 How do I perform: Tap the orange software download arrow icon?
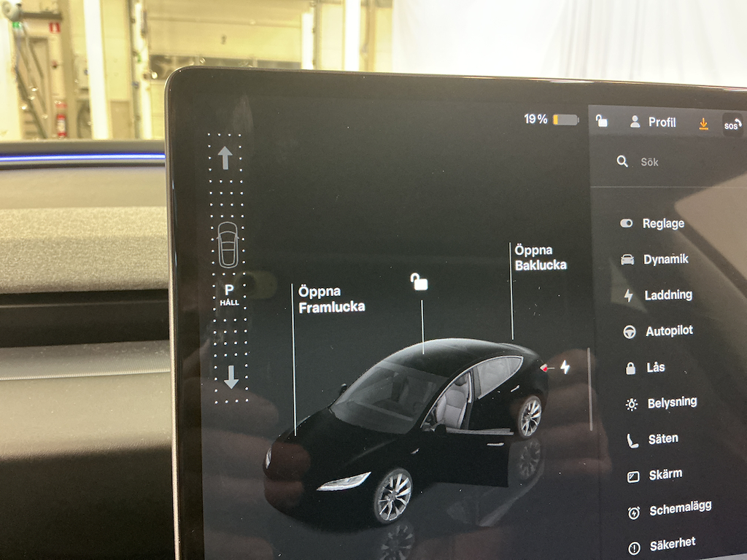(x=703, y=124)
